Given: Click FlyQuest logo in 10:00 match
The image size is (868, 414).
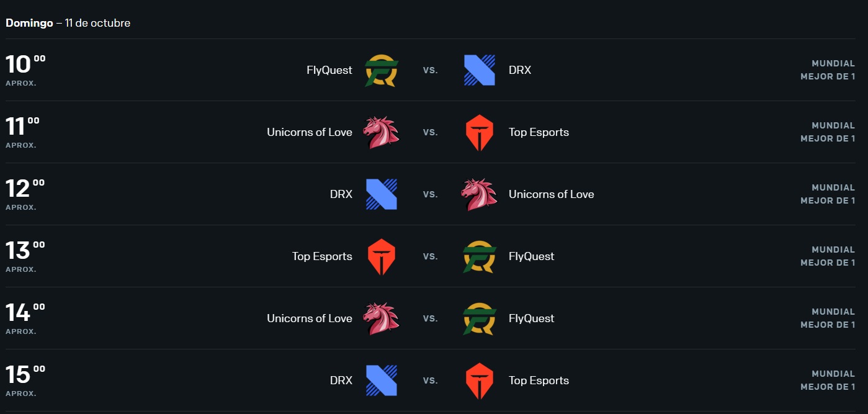Looking at the screenshot, I should pos(382,70).
